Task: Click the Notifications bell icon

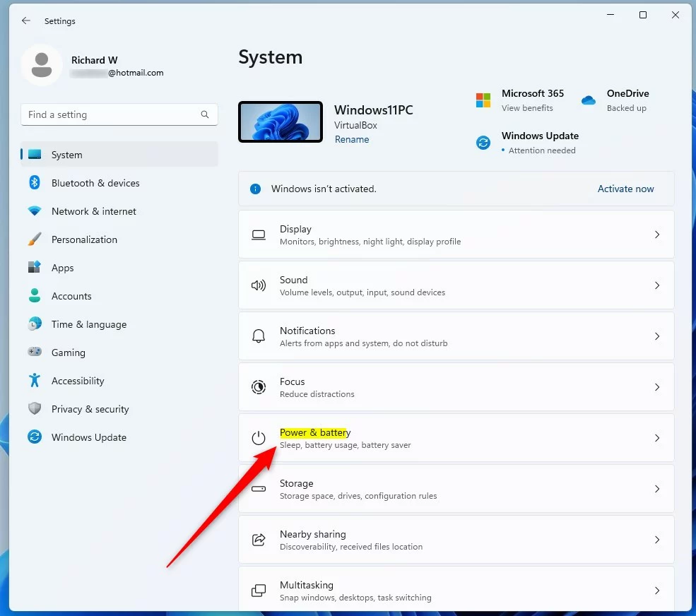Action: tap(259, 336)
